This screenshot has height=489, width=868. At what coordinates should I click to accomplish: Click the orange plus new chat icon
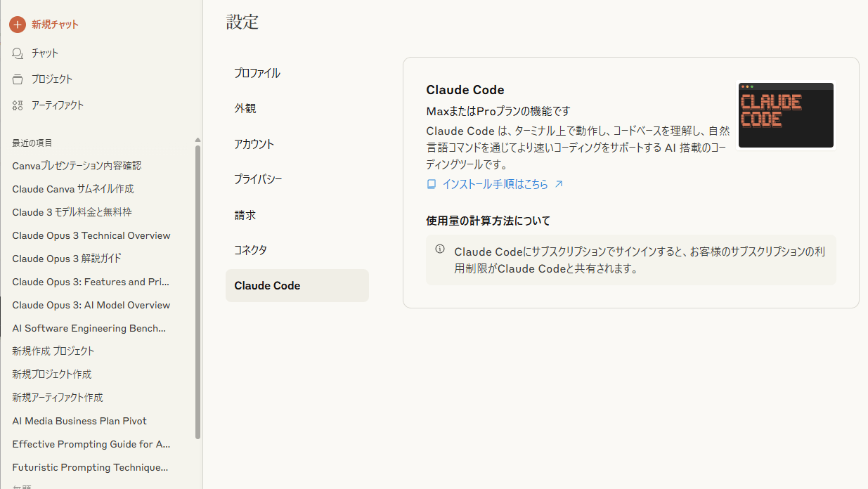tap(18, 25)
